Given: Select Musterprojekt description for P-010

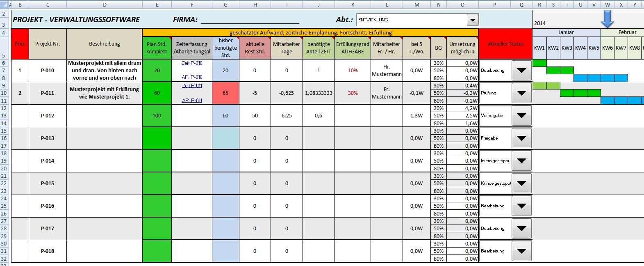Looking at the screenshot, I should pos(105,71).
